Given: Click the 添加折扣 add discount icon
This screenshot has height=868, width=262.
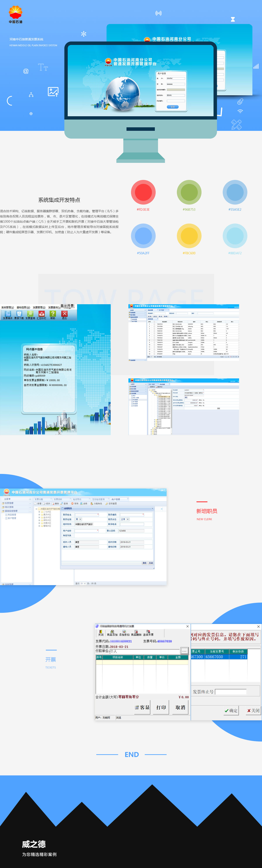Looking at the screenshot, I should click(124, 633).
